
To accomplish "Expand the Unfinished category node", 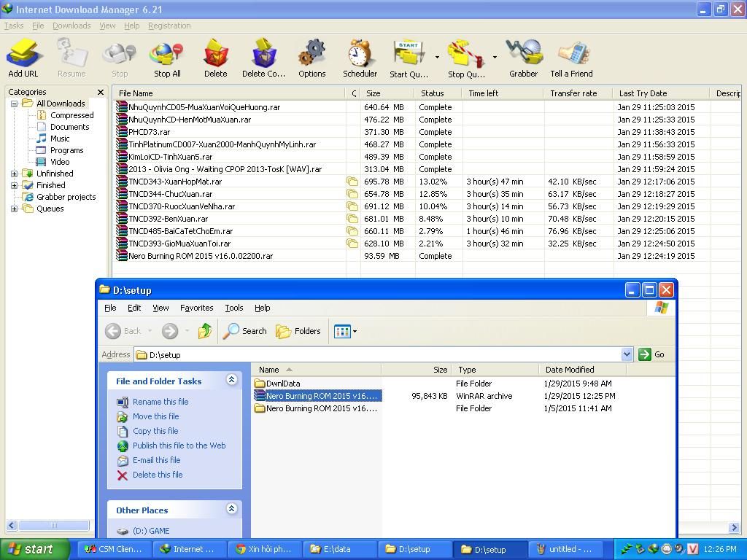I will click(15, 174).
